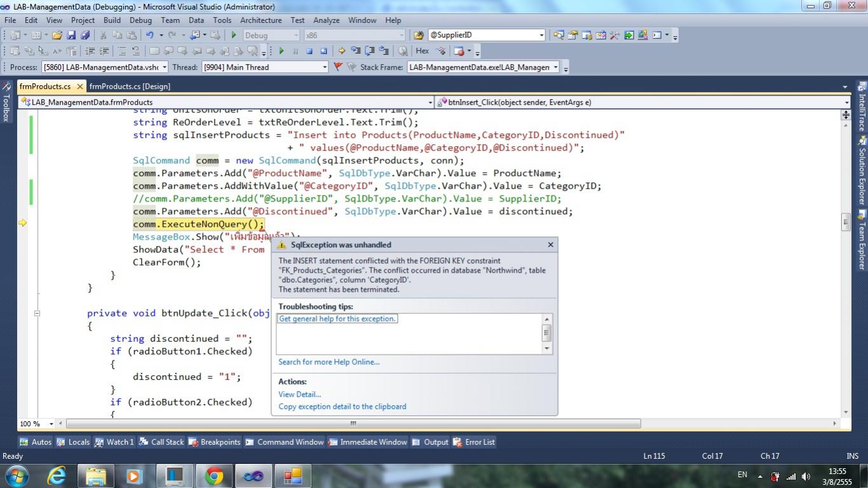Open the Windows Start menu
Viewport: 868px width, 488px height.
point(17,475)
